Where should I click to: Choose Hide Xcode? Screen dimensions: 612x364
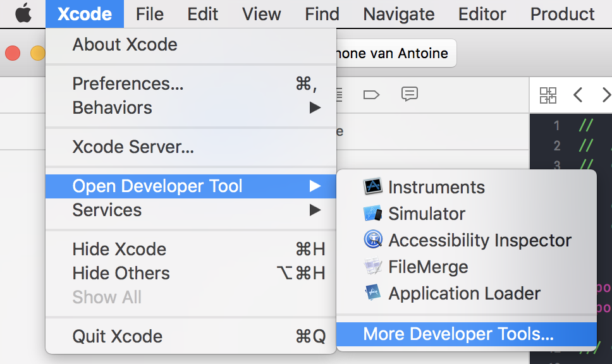coord(191,249)
